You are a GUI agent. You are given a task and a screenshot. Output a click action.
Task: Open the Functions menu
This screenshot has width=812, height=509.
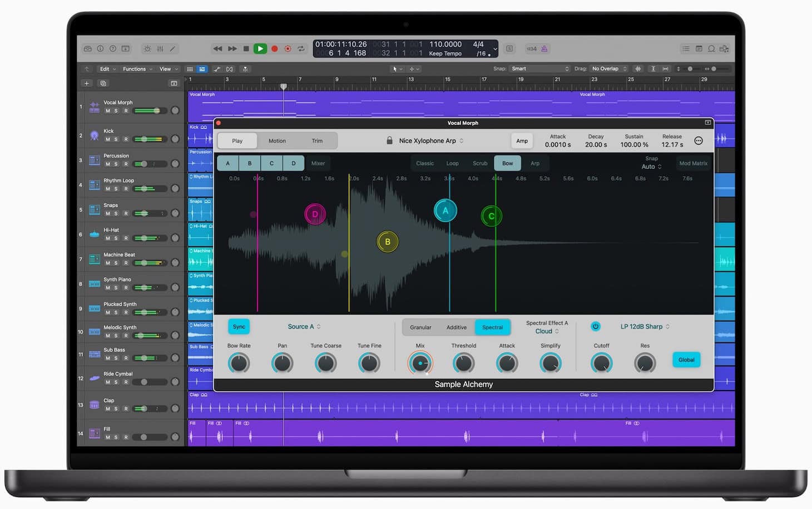point(137,69)
